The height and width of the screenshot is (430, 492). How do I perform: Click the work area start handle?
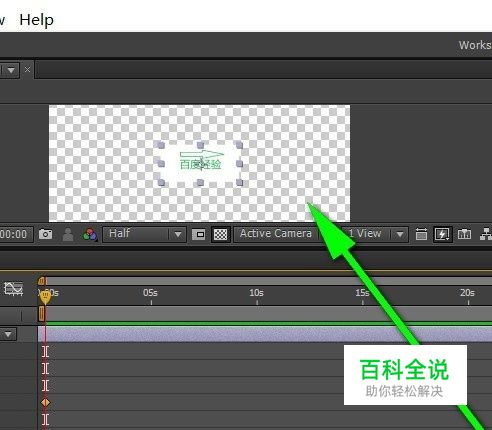41,314
